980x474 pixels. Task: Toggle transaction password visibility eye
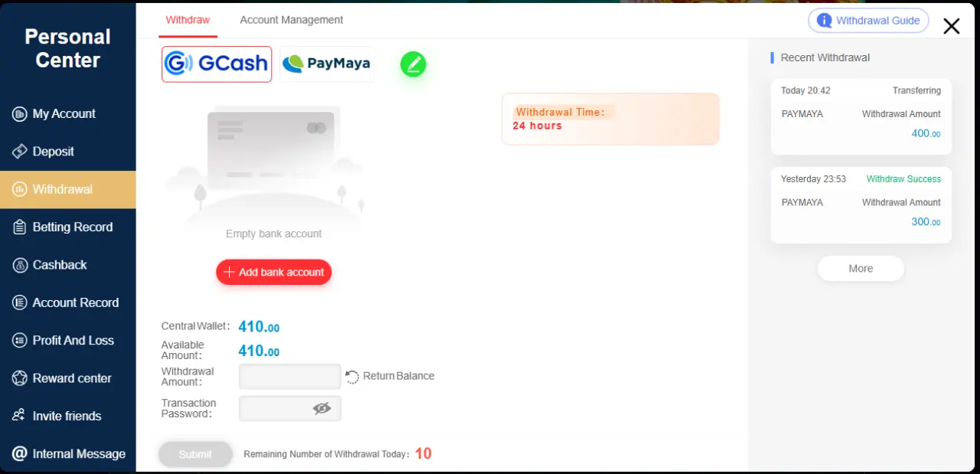pos(322,408)
